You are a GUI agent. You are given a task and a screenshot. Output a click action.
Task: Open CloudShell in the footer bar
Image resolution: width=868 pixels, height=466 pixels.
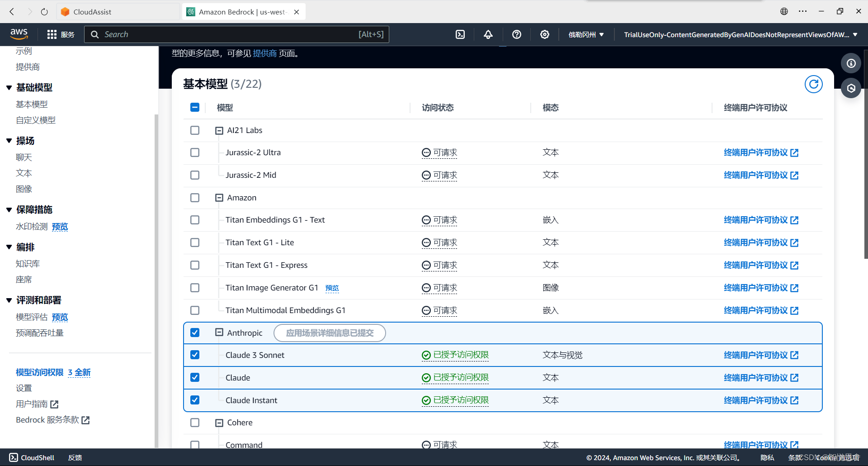point(32,457)
